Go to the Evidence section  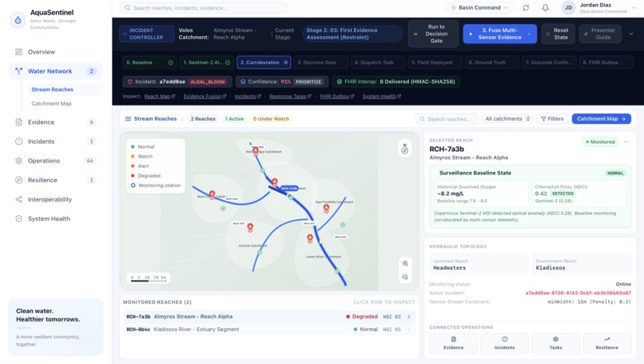click(x=55, y=122)
